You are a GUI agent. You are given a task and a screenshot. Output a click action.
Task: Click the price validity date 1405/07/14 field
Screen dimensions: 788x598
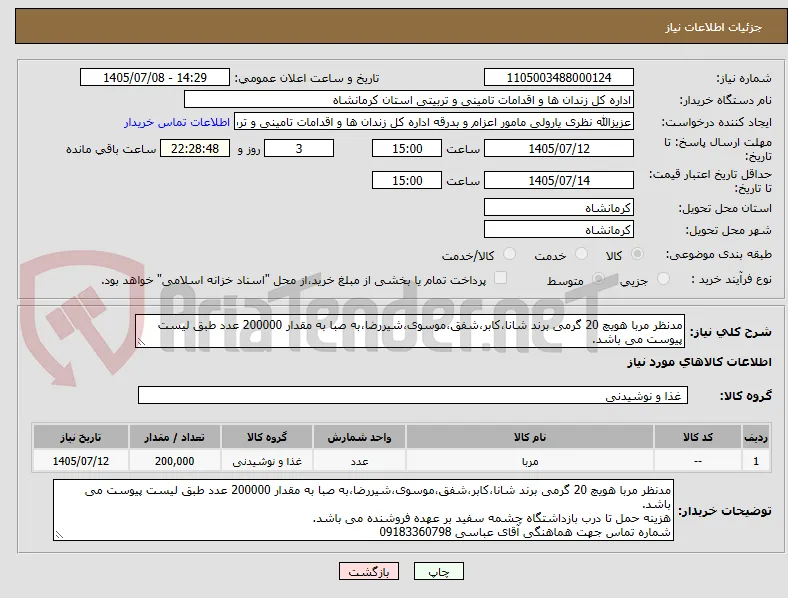[x=559, y=180]
